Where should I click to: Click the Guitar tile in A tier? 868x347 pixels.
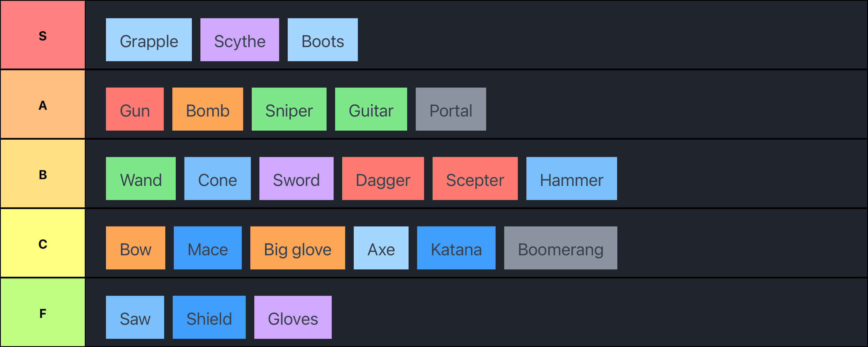pyautogui.click(x=371, y=109)
